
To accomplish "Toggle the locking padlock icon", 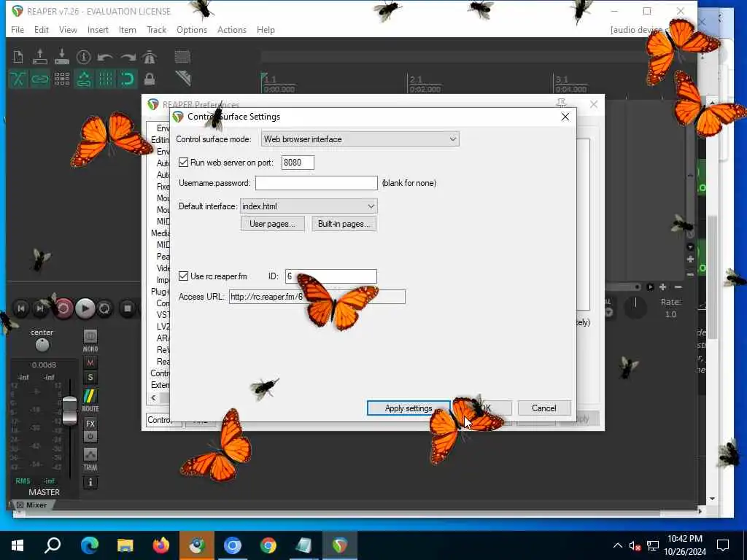I will (150, 79).
